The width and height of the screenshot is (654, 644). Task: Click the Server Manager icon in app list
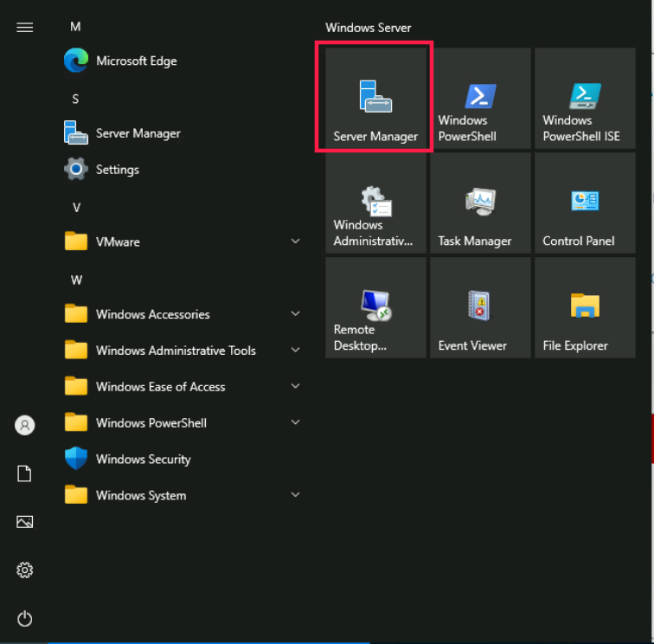[x=76, y=132]
